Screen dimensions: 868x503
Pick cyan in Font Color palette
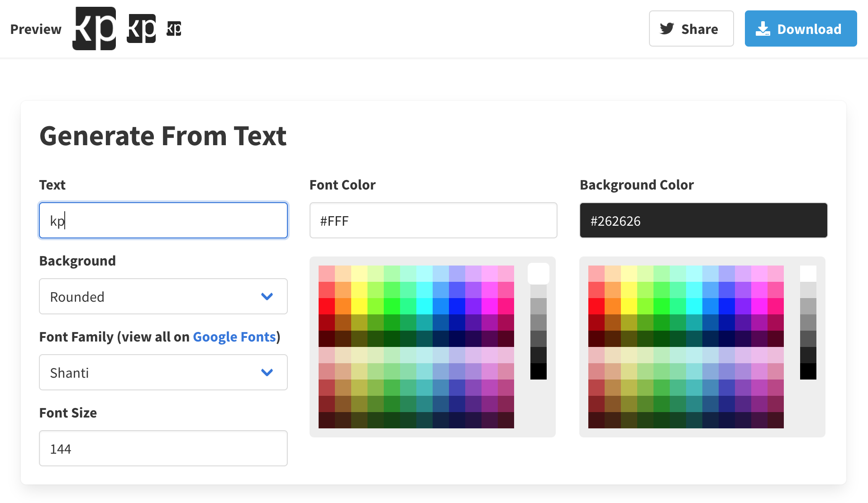point(424,306)
